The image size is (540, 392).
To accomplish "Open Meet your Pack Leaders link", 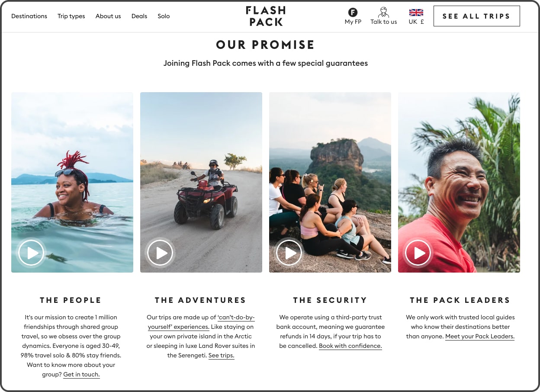I will [x=480, y=337].
